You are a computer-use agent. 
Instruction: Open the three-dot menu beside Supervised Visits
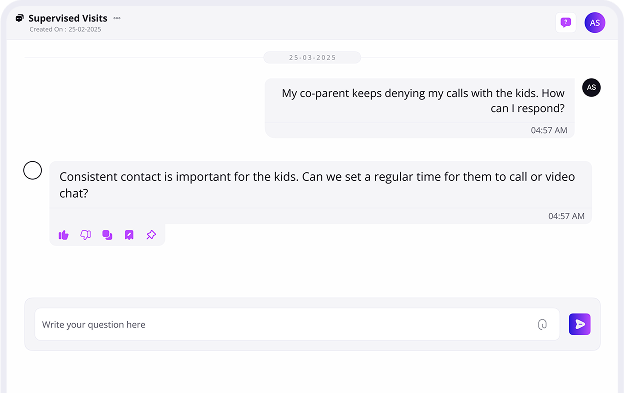click(117, 18)
